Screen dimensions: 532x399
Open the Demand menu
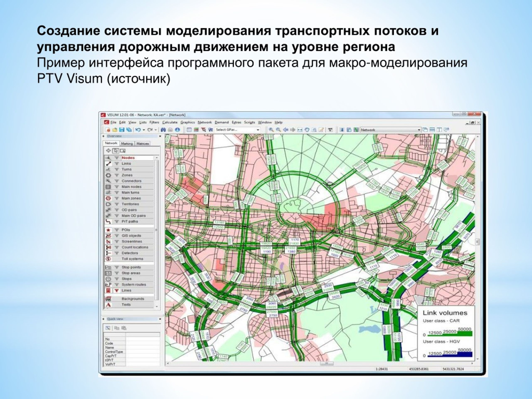tap(222, 122)
